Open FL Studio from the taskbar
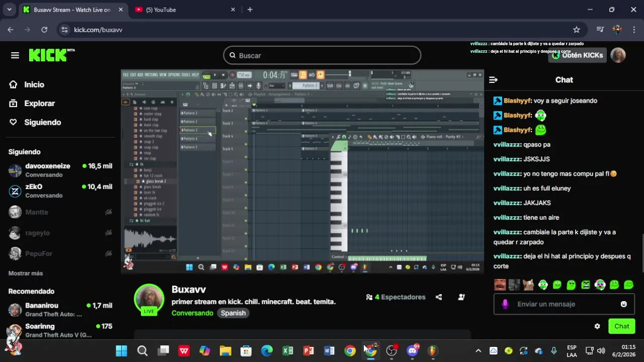Viewport: 644px width, 362px height. pyautogui.click(x=433, y=351)
